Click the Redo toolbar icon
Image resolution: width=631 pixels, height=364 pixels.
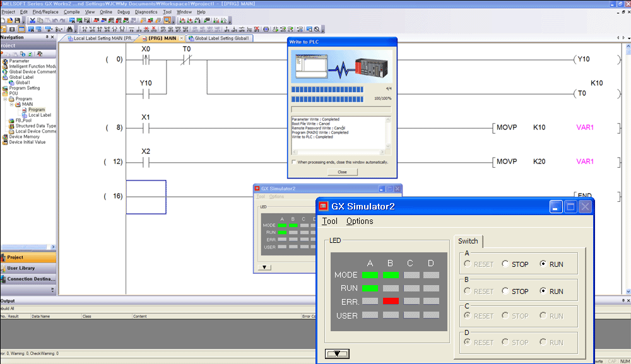coord(62,21)
